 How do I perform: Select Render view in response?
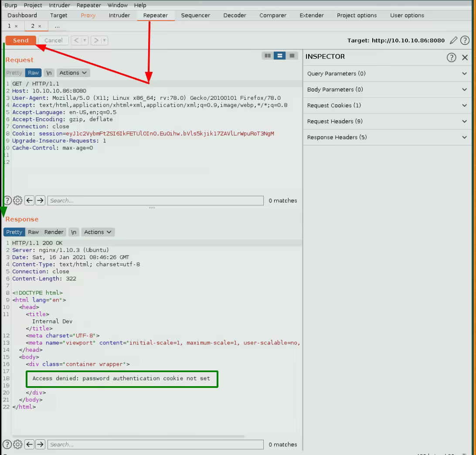coord(54,232)
